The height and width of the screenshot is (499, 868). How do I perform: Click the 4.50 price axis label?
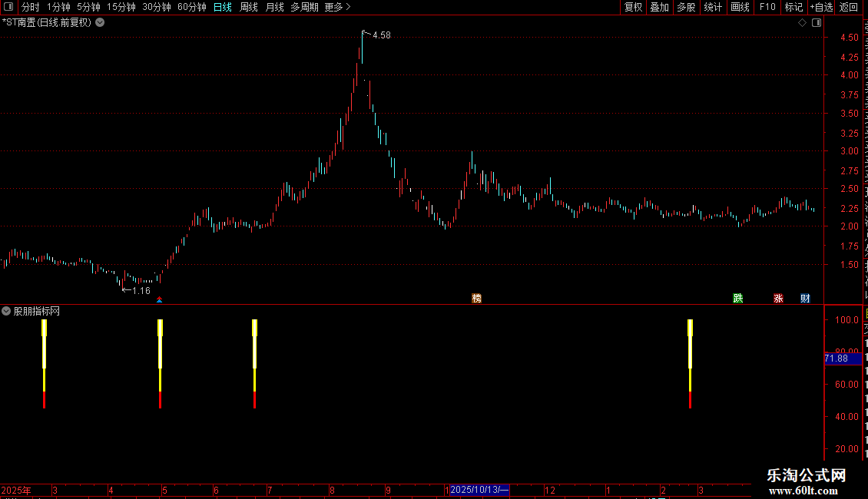(849, 38)
